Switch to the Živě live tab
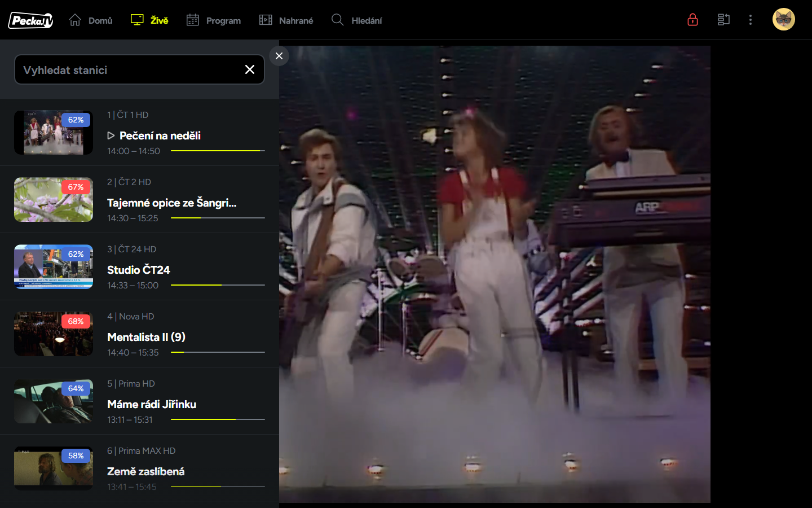 tap(149, 20)
